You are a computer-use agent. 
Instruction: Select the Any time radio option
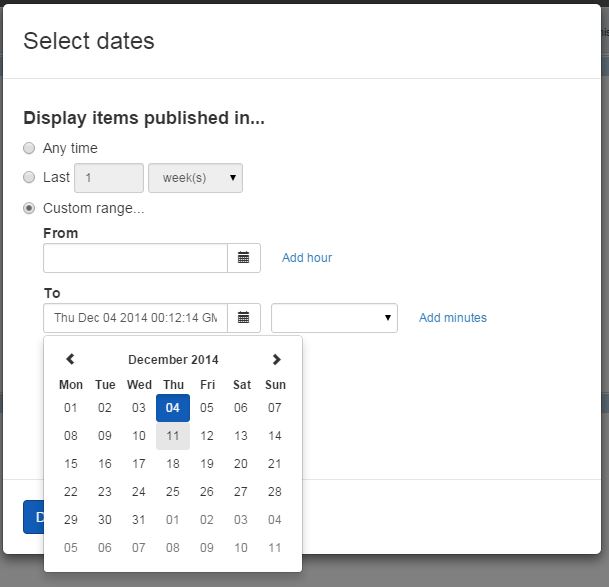pos(29,148)
